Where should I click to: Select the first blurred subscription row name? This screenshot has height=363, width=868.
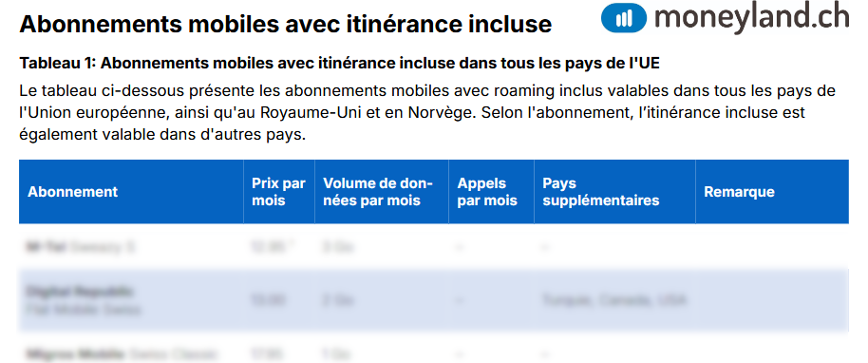[81, 247]
